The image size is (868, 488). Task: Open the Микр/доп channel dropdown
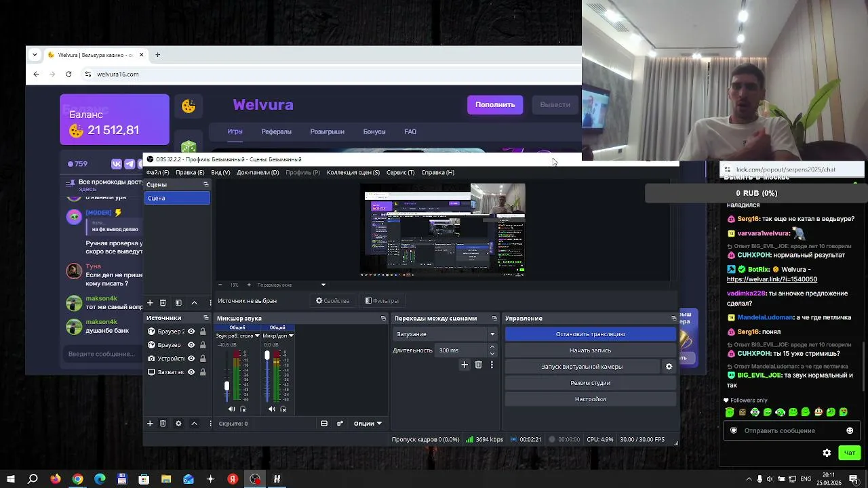(x=291, y=335)
